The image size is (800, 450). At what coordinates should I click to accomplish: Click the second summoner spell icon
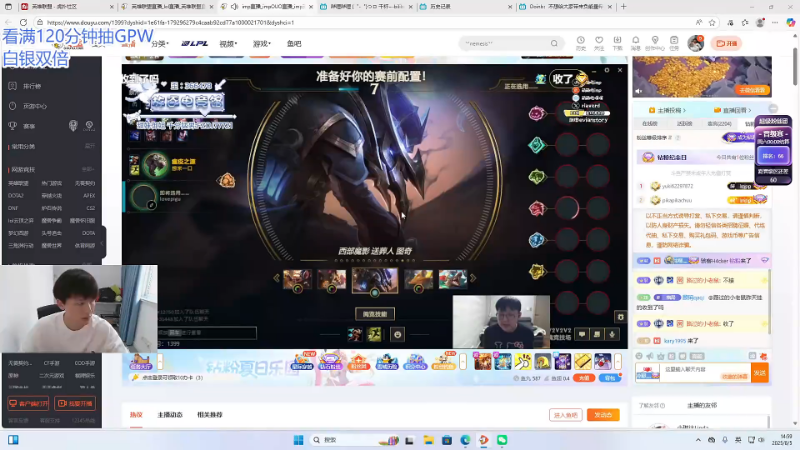pyautogui.click(x=374, y=334)
